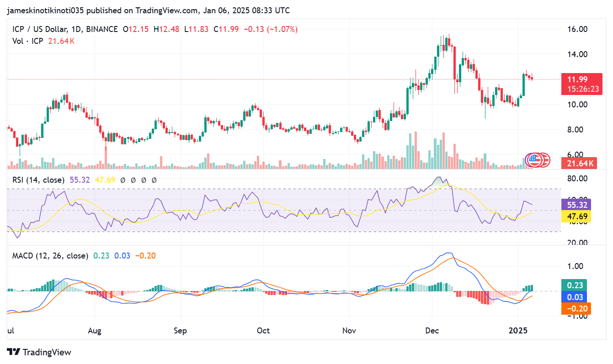Click the yellow 47.69 RSI axis label
613x364 pixels.
(576, 216)
